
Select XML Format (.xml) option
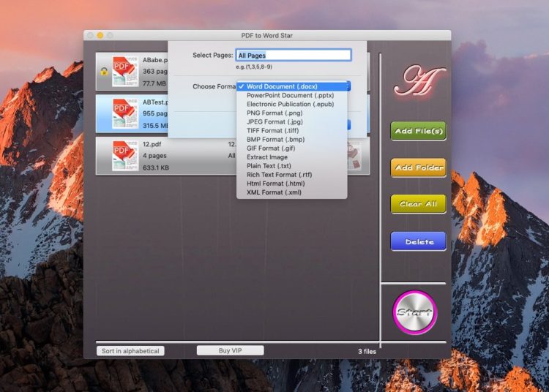pos(274,192)
